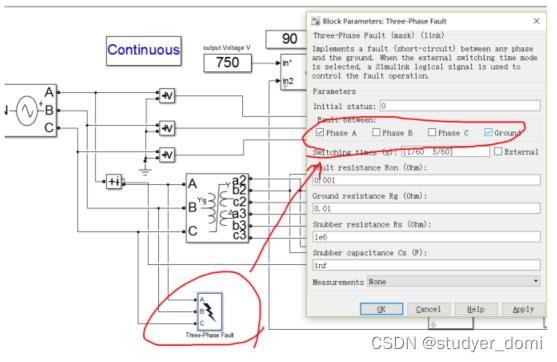Open the Measurements dropdown
This screenshot has height=362, width=557.
pos(454,282)
